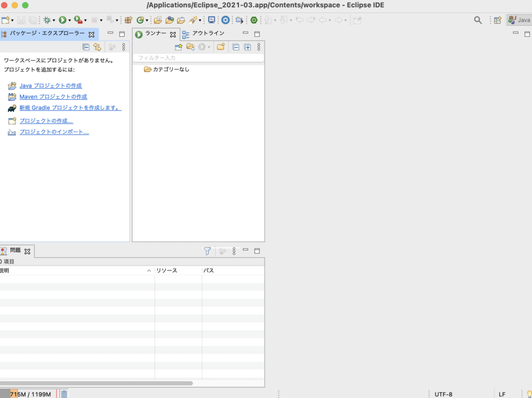Close the 問題 view
This screenshot has height=398, width=532.
tap(28, 251)
